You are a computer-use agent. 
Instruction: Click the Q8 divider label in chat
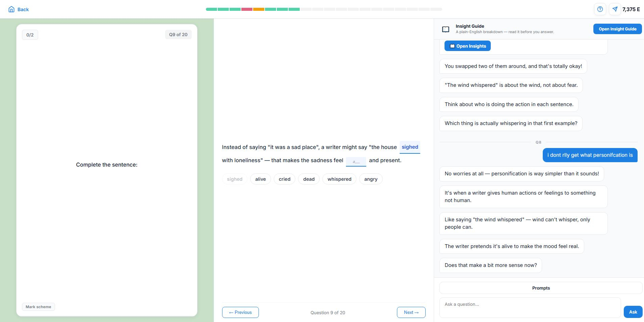pyautogui.click(x=538, y=142)
